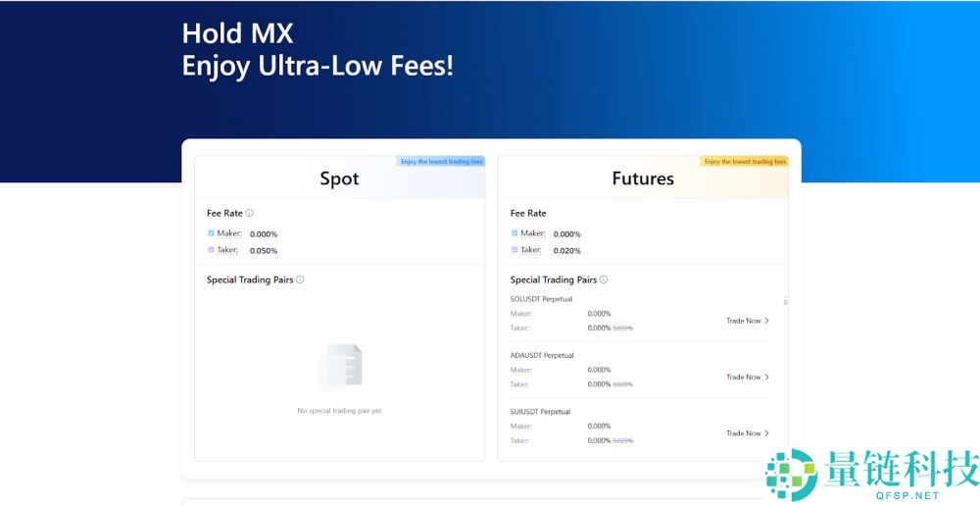
Task: Click the purple Taker icon in Spot panel
Action: click(x=211, y=250)
